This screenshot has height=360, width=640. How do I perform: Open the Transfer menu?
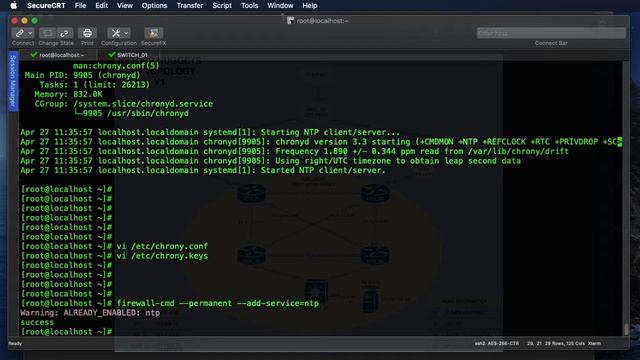(190, 6)
